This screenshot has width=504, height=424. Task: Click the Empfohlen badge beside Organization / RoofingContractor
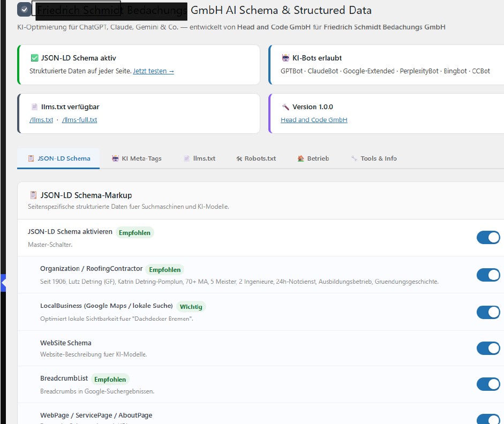point(164,269)
